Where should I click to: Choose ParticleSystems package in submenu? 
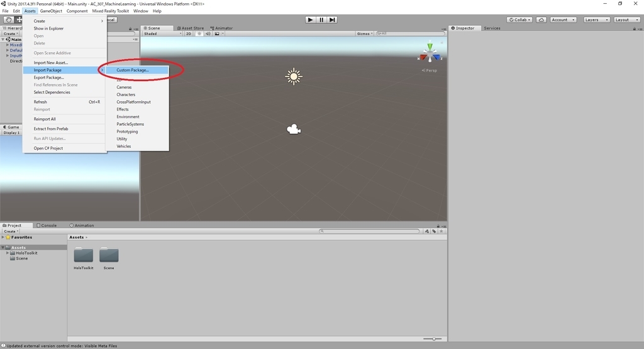136,124
